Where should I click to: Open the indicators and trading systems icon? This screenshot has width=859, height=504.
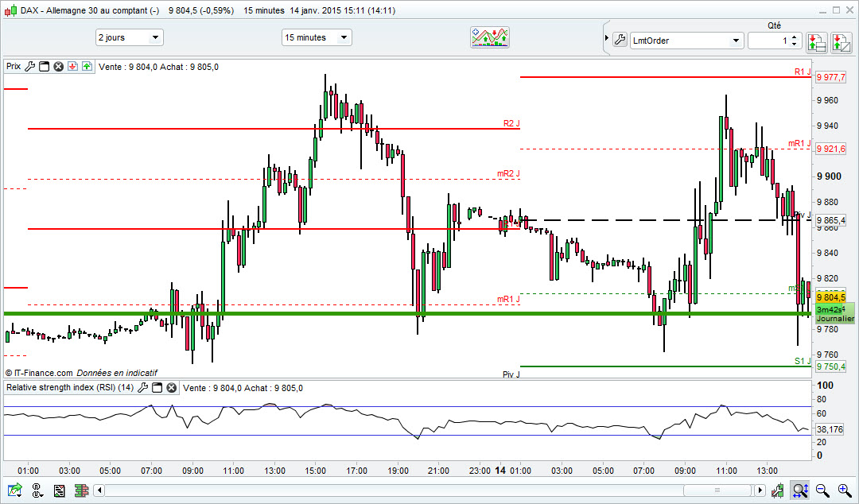490,37
